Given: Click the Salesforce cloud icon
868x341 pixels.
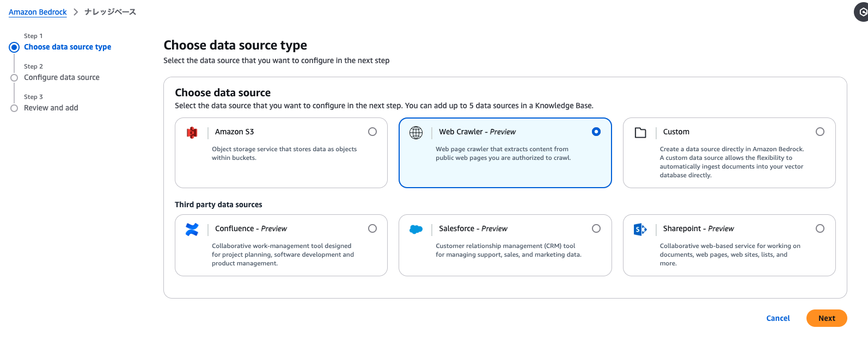Looking at the screenshot, I should [416, 229].
